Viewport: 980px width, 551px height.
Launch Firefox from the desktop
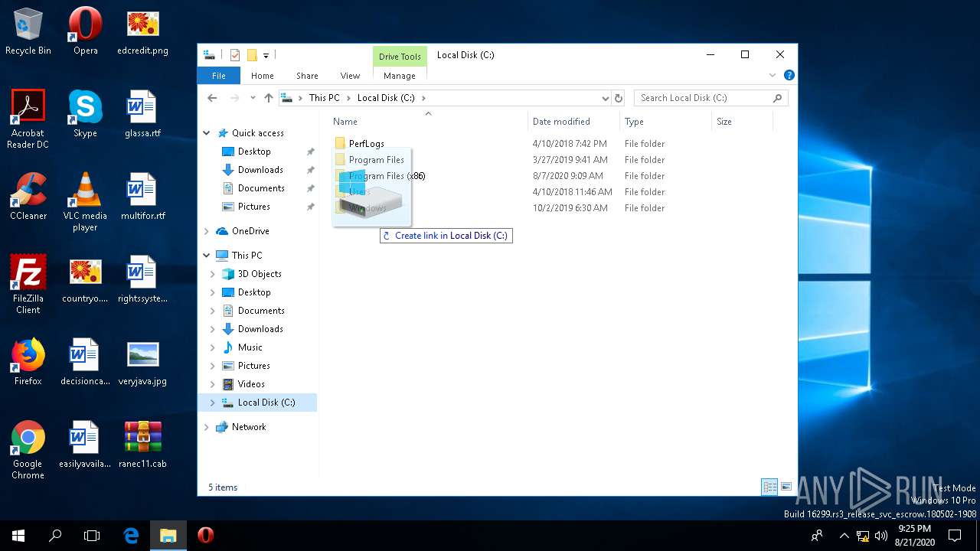pos(28,362)
